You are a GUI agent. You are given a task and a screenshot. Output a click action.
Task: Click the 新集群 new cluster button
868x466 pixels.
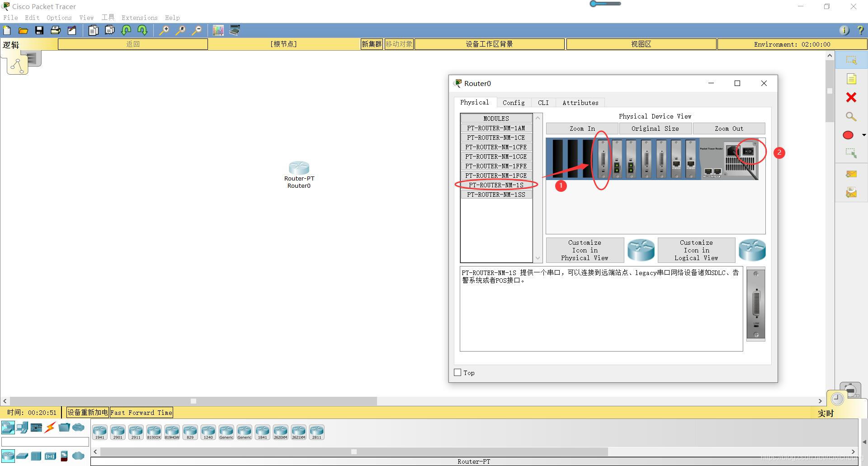click(372, 44)
